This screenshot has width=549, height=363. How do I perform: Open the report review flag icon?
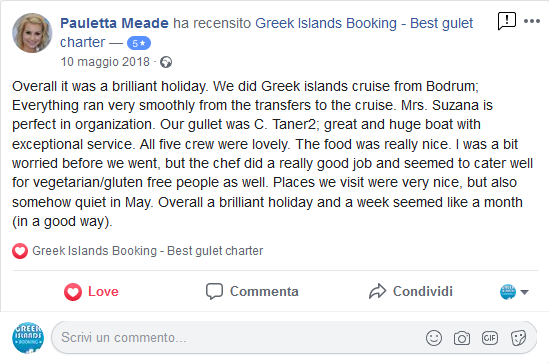click(506, 21)
